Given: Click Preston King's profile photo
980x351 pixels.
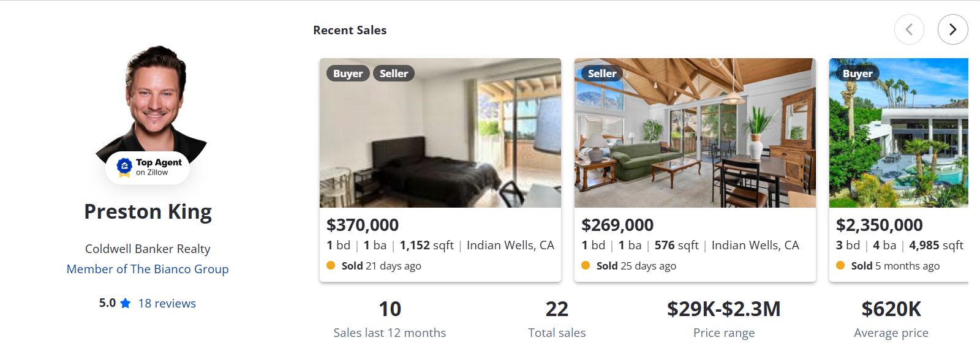Looking at the screenshot, I should [x=152, y=98].
